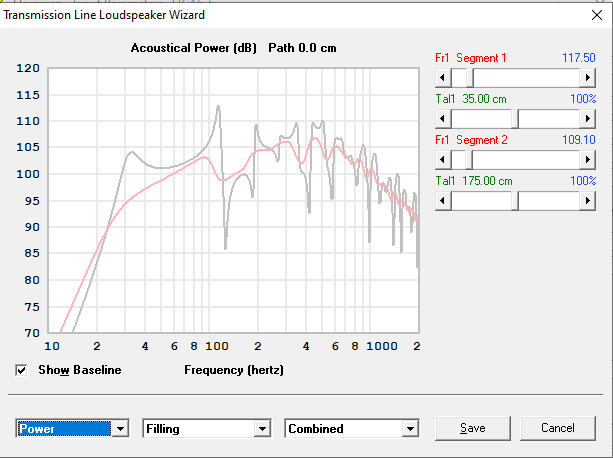Click right arrow of Segment 1 slider
Image resolution: width=613 pixels, height=458 pixels.
point(588,77)
